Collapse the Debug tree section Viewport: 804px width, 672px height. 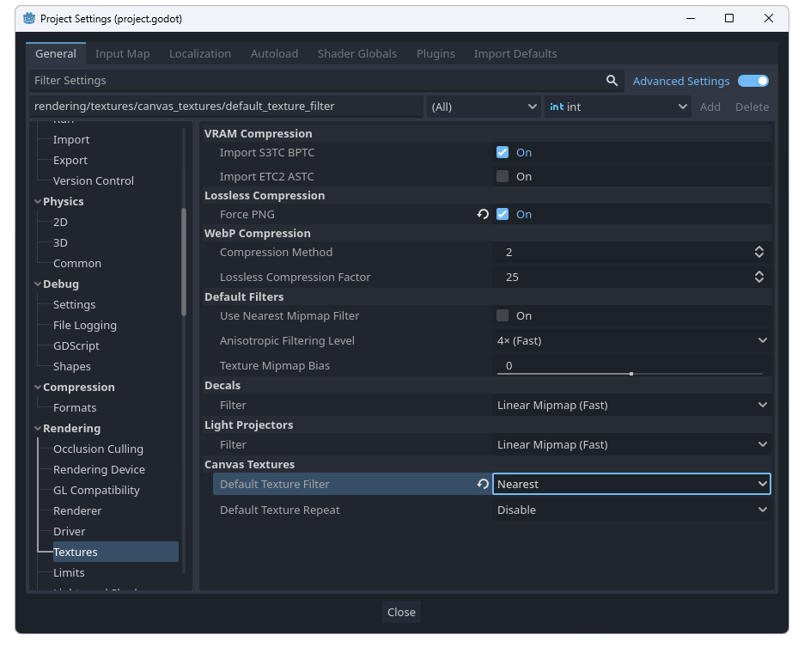38,284
